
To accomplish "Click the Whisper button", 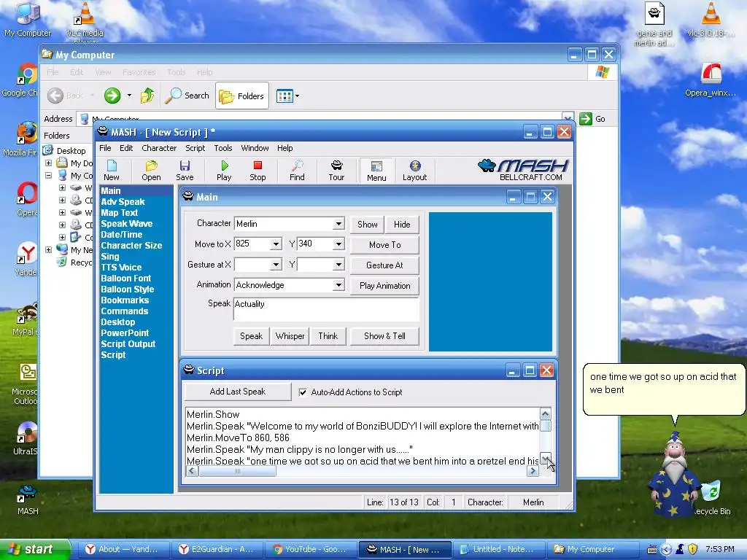I will 290,336.
